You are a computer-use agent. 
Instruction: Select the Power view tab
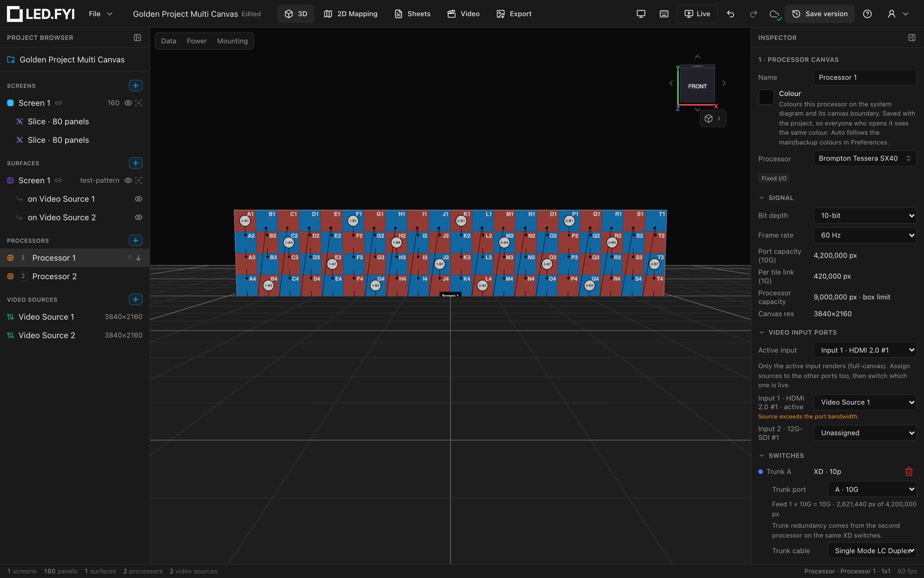click(196, 41)
